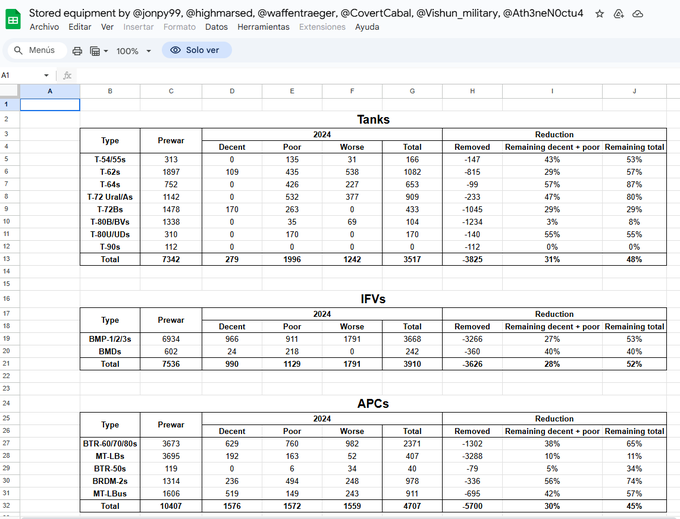Screen dimensions: 680x519
Task: Open the Ayuda menu
Action: coord(367,27)
